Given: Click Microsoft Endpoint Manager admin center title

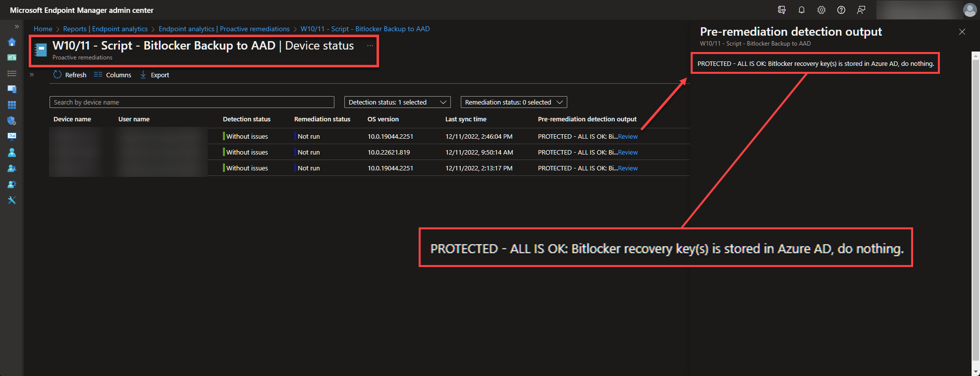Looking at the screenshot, I should point(82,10).
